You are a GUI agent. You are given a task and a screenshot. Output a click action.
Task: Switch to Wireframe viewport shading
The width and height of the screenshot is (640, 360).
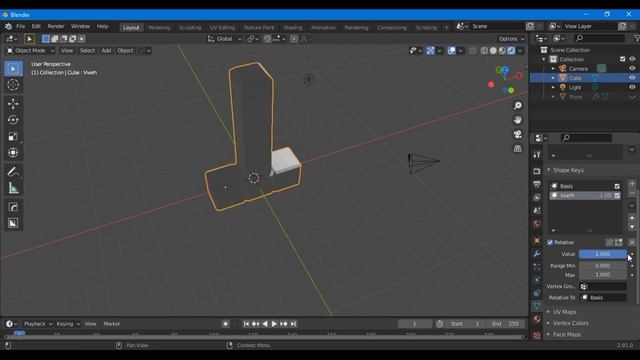(484, 51)
